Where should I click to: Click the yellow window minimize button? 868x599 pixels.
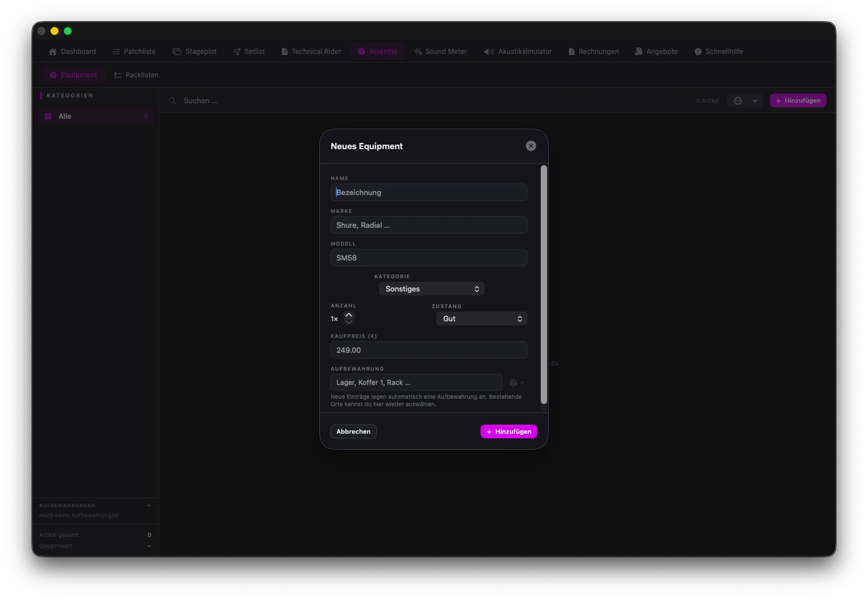point(55,31)
